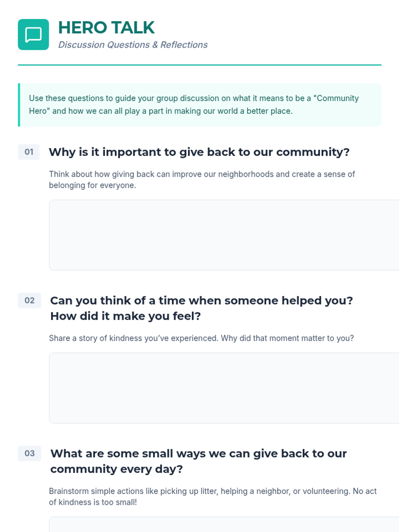Click the 'Brainstorm simple actions' hint text
This screenshot has height=532, width=399.
coord(212,496)
